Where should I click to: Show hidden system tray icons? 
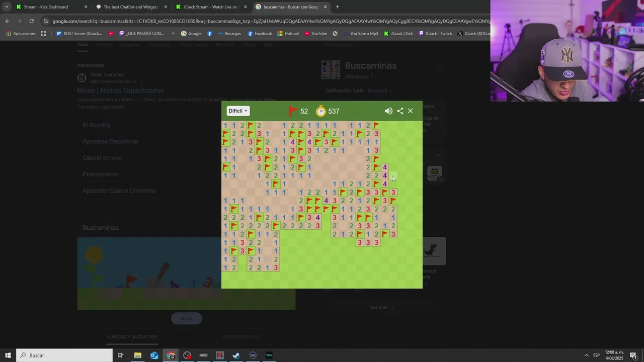click(586, 355)
